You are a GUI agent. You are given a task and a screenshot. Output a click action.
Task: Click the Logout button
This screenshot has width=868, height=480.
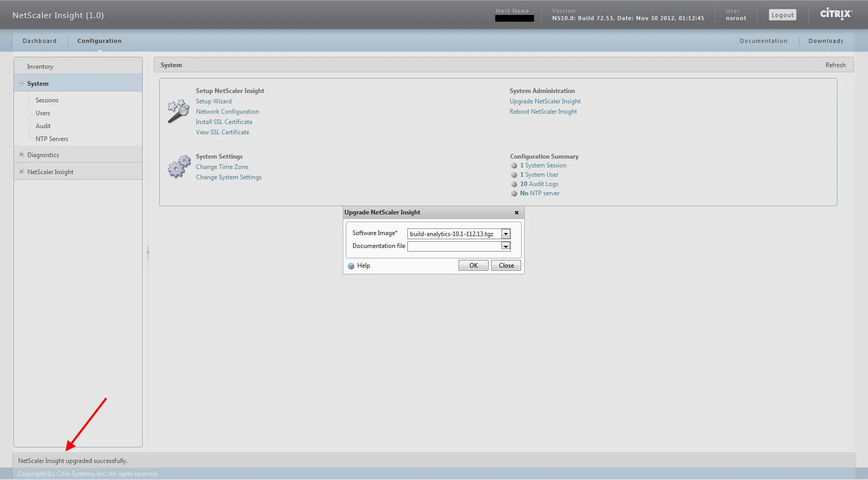click(x=783, y=15)
